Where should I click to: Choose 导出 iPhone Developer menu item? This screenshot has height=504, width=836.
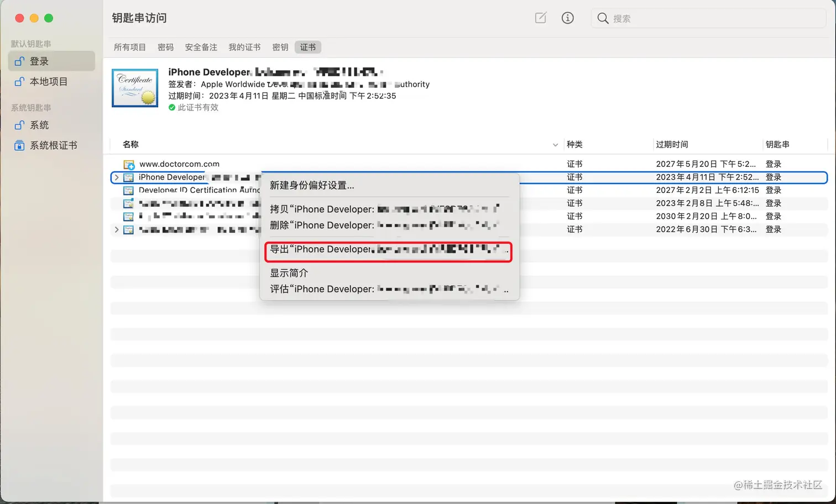(x=389, y=249)
